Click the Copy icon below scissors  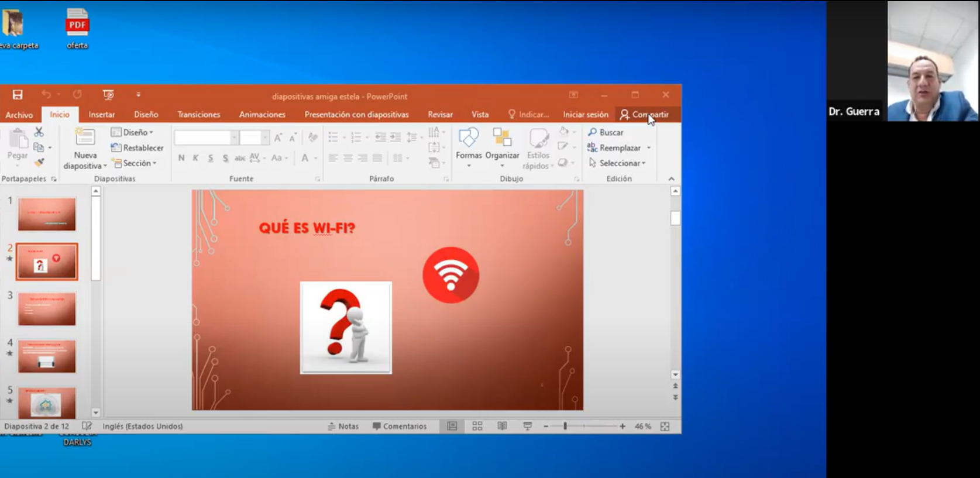tap(39, 147)
